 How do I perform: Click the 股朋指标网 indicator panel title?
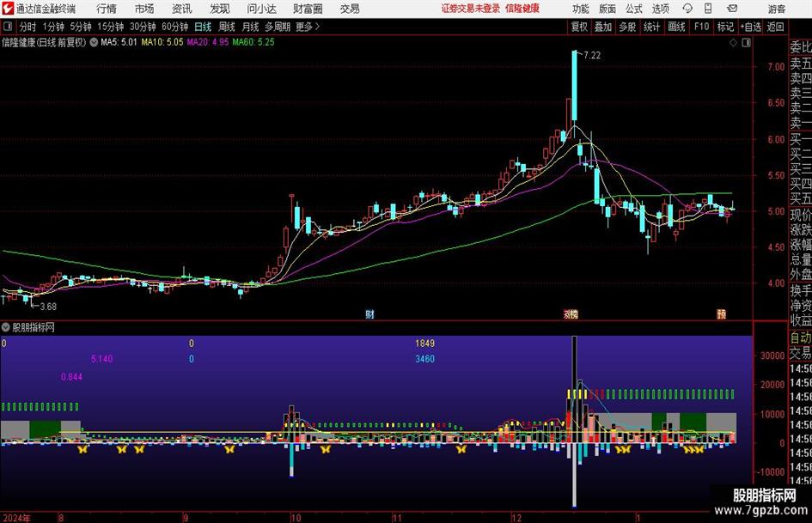coord(34,327)
